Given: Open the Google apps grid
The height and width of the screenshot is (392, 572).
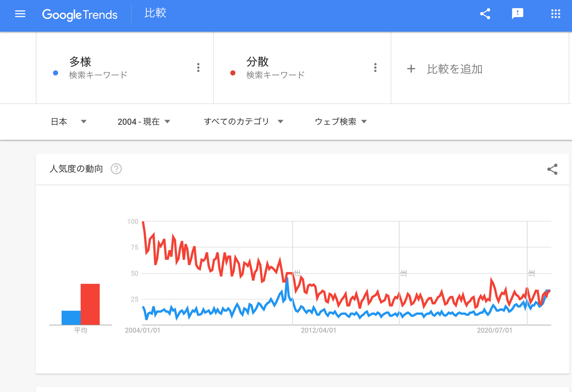Looking at the screenshot, I should 555,14.
